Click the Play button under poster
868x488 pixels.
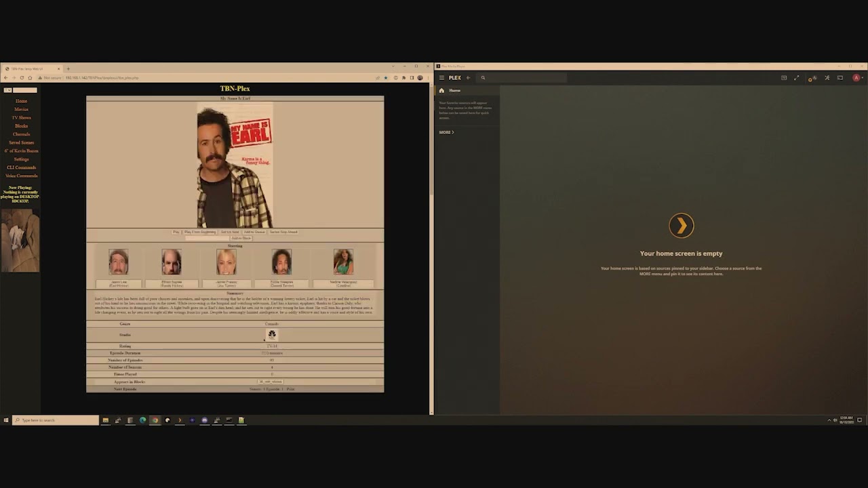pyautogui.click(x=176, y=232)
